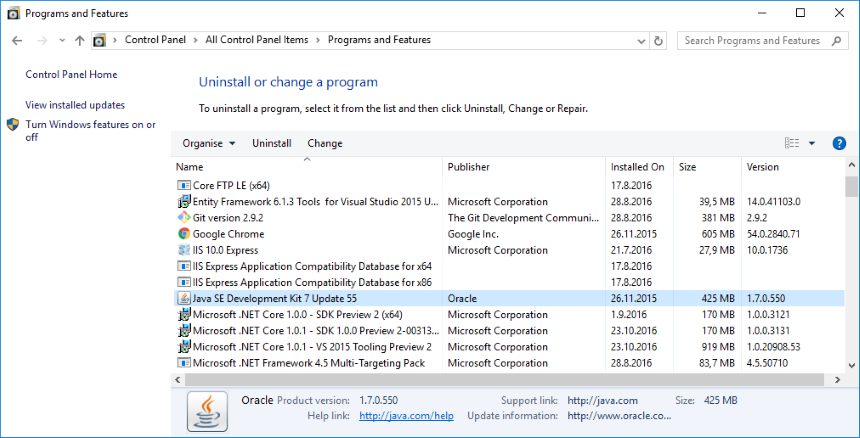Viewport: 860px width, 438px height.
Task: Click Uninstall in the toolbar
Action: (271, 144)
